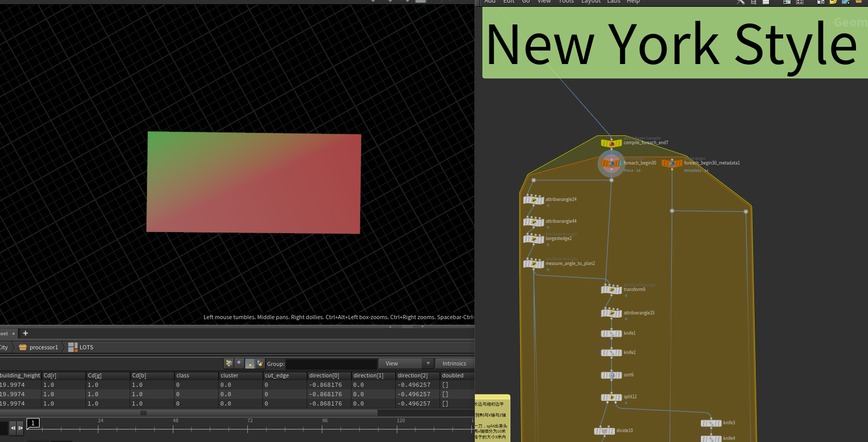
Task: Add a new pane tab
Action: coord(26,333)
